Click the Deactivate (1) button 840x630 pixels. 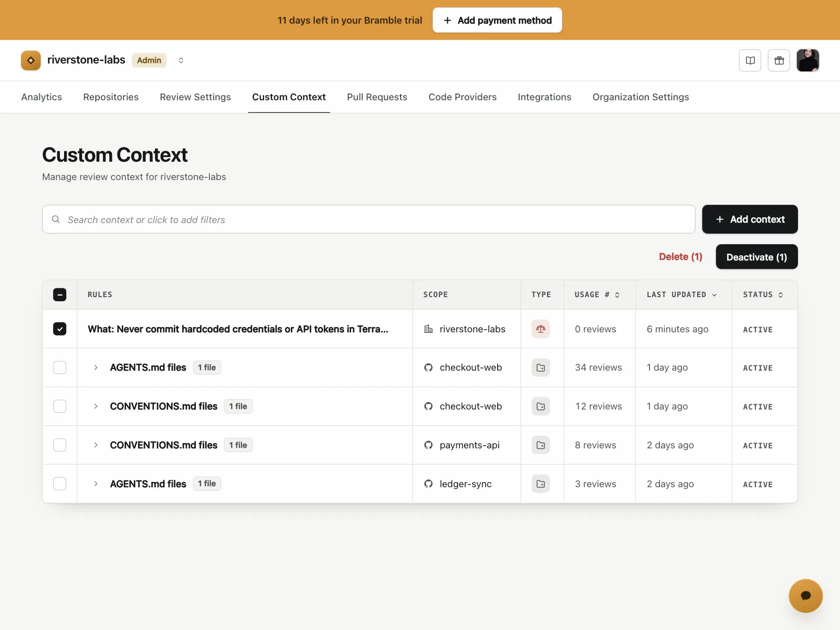[757, 257]
